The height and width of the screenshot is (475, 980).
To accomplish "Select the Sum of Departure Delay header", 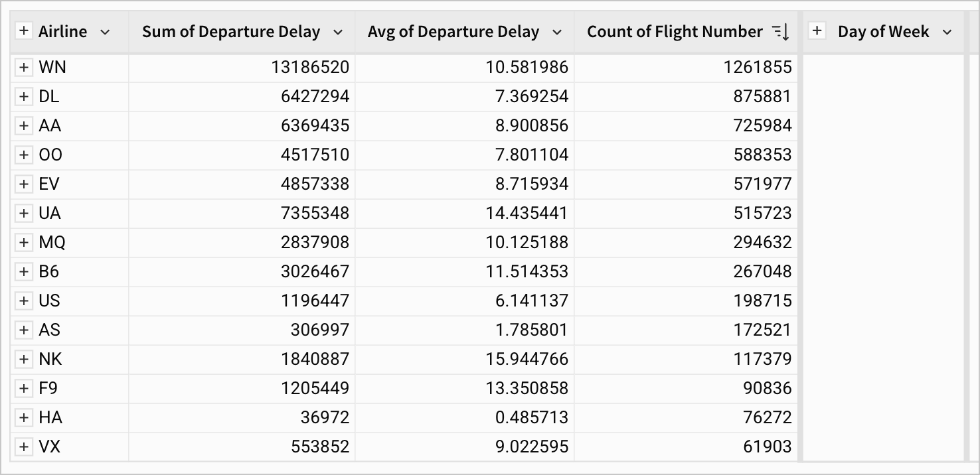I will 231,32.
